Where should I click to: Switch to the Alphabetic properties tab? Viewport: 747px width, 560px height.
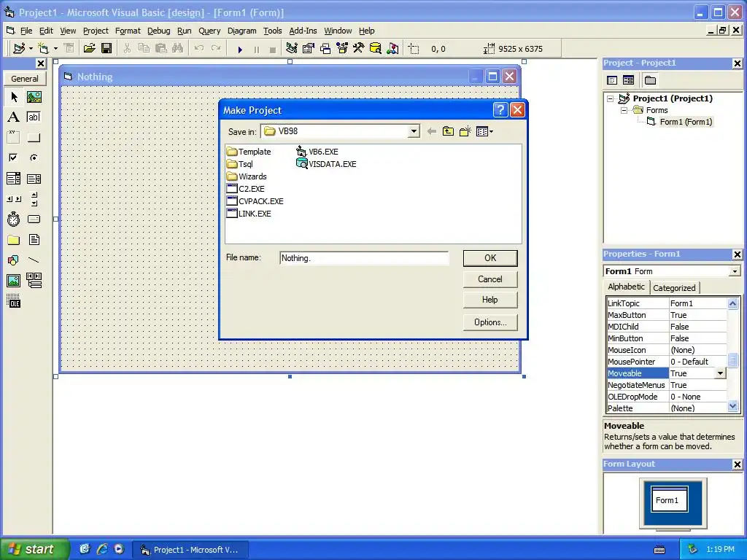pos(626,287)
